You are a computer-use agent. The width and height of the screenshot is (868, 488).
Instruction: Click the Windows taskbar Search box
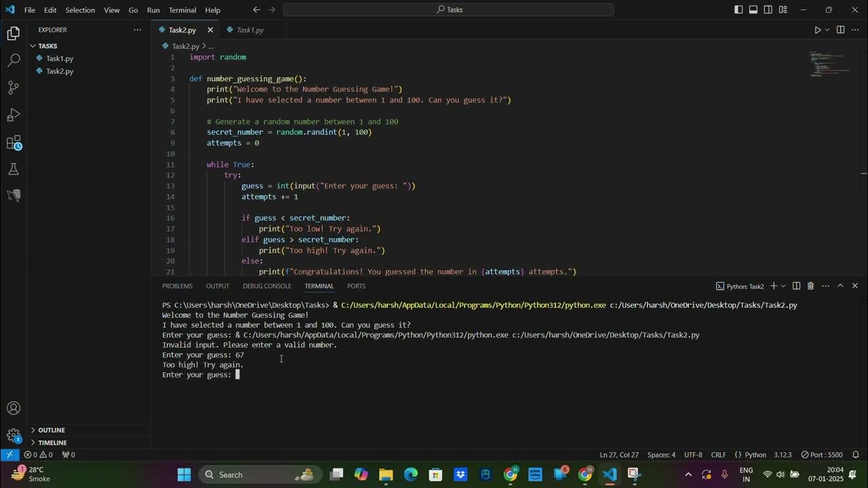click(x=260, y=474)
